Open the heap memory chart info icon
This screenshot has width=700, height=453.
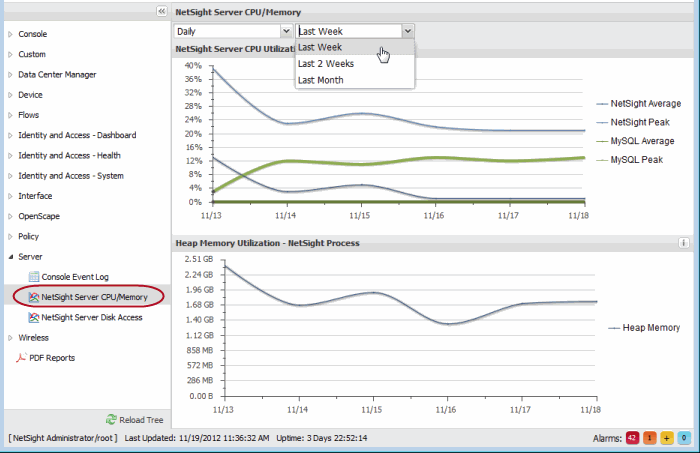click(684, 242)
